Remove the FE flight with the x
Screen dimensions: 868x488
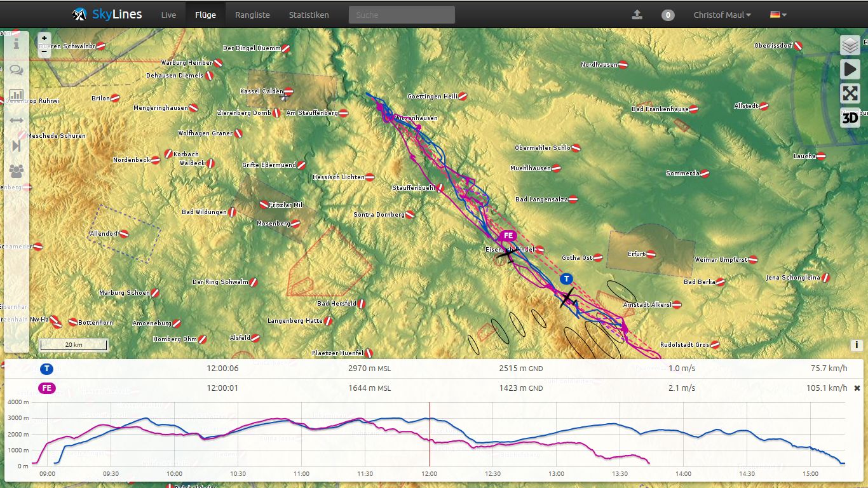coord(857,388)
